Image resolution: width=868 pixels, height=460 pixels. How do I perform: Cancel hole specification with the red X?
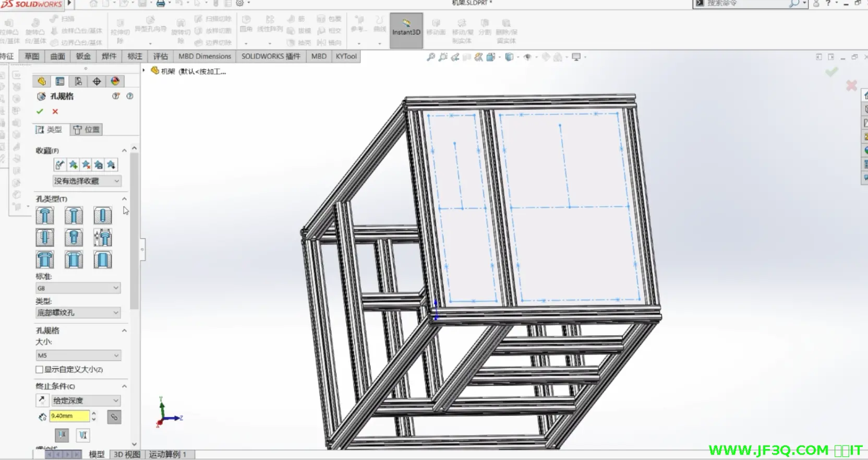pyautogui.click(x=55, y=111)
